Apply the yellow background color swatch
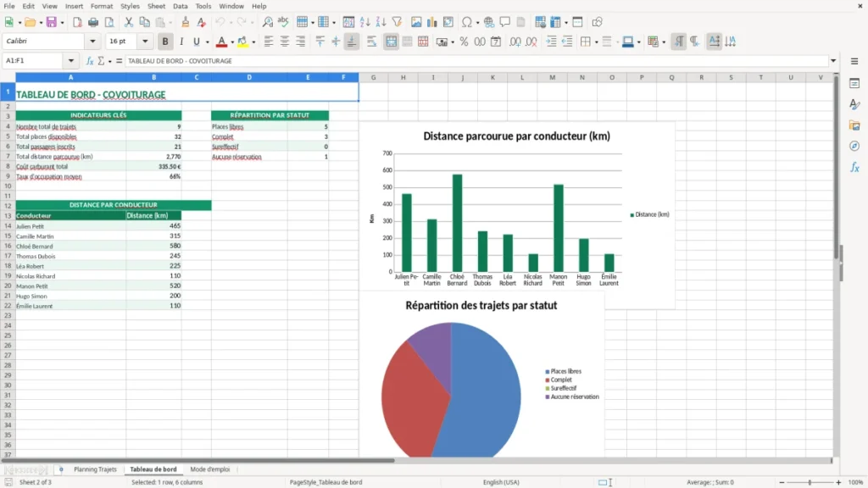The image size is (868, 488). pos(242,42)
